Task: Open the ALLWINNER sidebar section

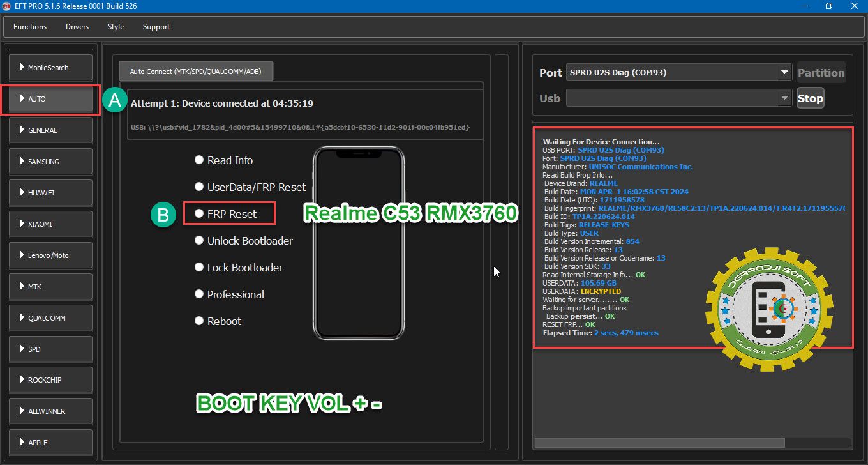Action: pyautogui.click(x=51, y=411)
